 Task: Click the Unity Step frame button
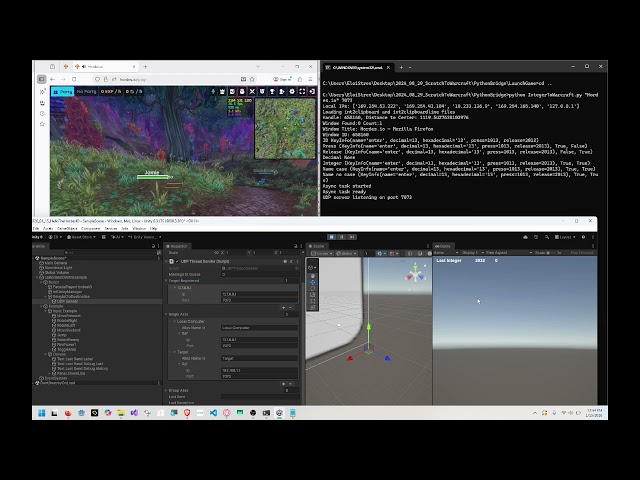[351, 237]
